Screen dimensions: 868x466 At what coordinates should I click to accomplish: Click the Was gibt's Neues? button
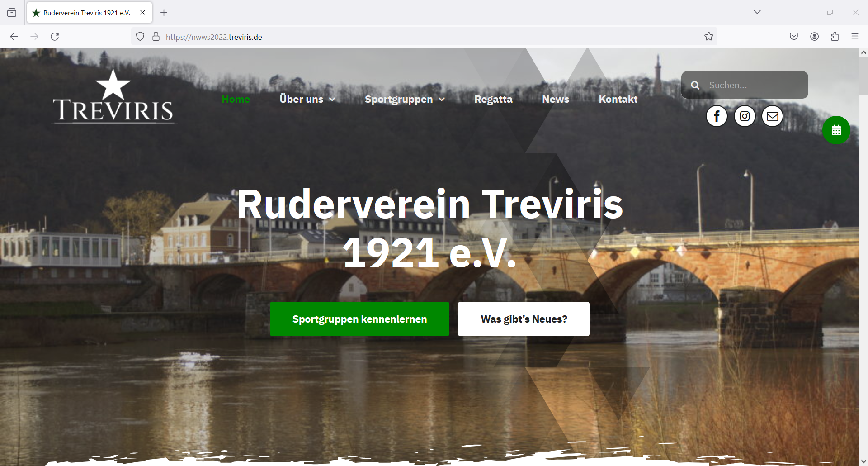coord(524,319)
